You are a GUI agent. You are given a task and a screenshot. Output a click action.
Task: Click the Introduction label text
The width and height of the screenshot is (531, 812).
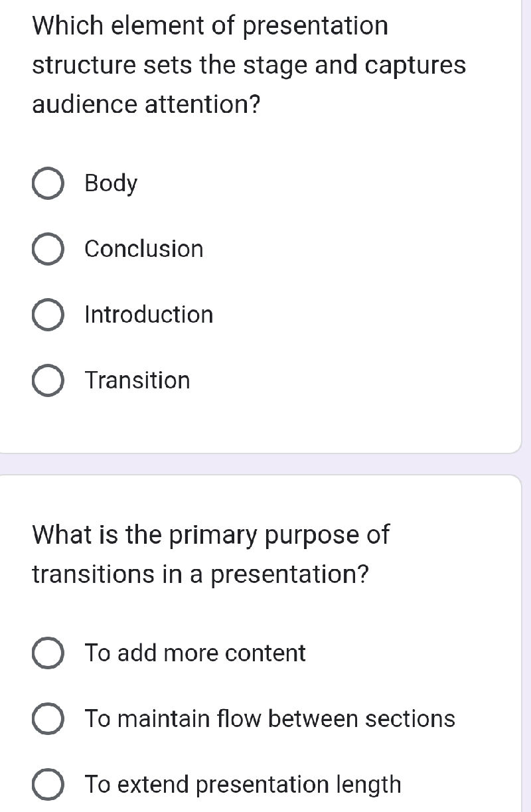pos(148,315)
